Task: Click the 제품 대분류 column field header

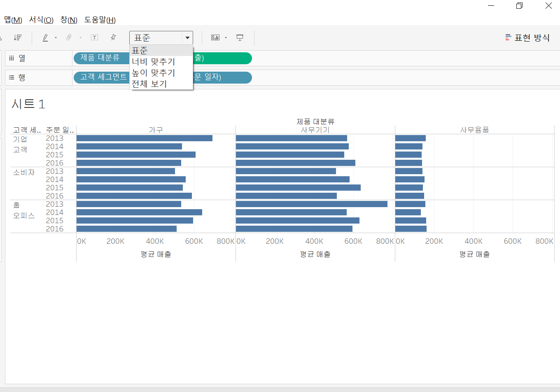Action: pos(315,121)
